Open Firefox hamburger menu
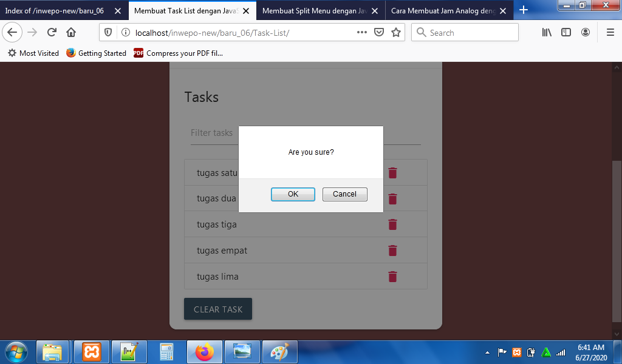Image resolution: width=622 pixels, height=364 pixels. [x=610, y=33]
